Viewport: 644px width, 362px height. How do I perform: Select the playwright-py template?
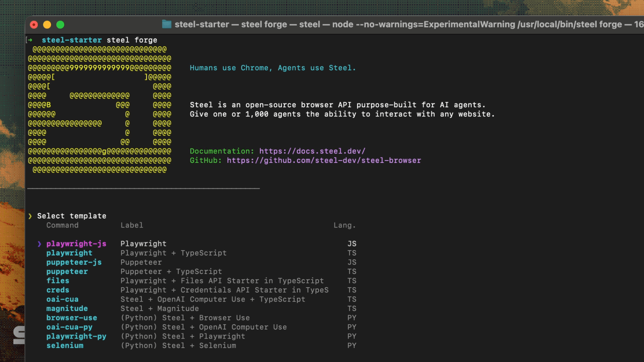76,336
